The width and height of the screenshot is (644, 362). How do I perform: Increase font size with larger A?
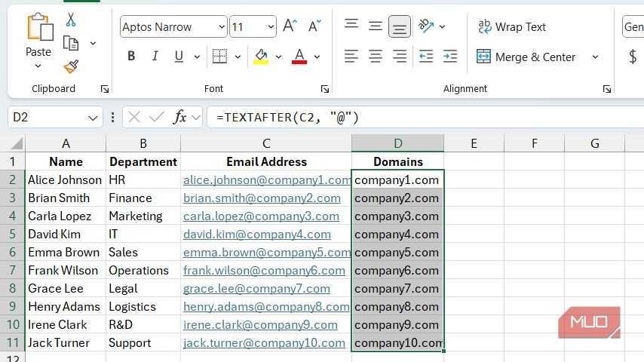click(290, 26)
